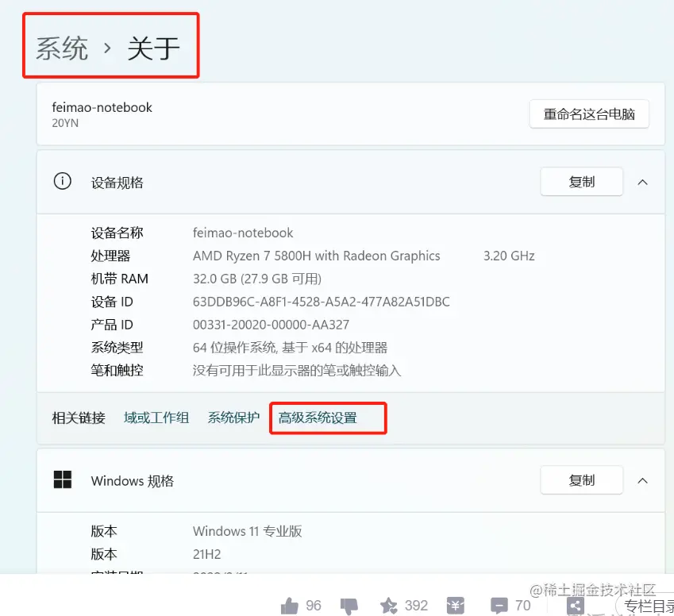Click the 32.0 GB RAM value
This screenshot has height=616, width=674.
[257, 279]
